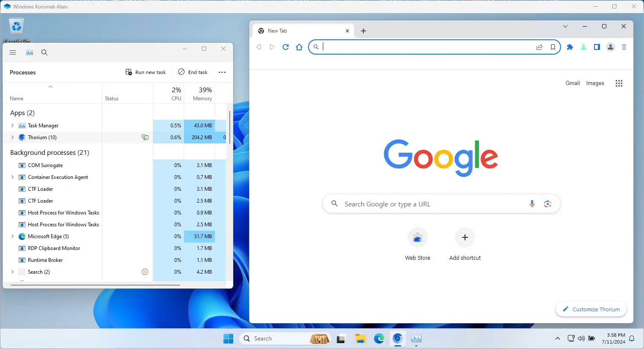The image size is (644, 349).
Task: Click Customize Thorium button
Action: (x=591, y=309)
